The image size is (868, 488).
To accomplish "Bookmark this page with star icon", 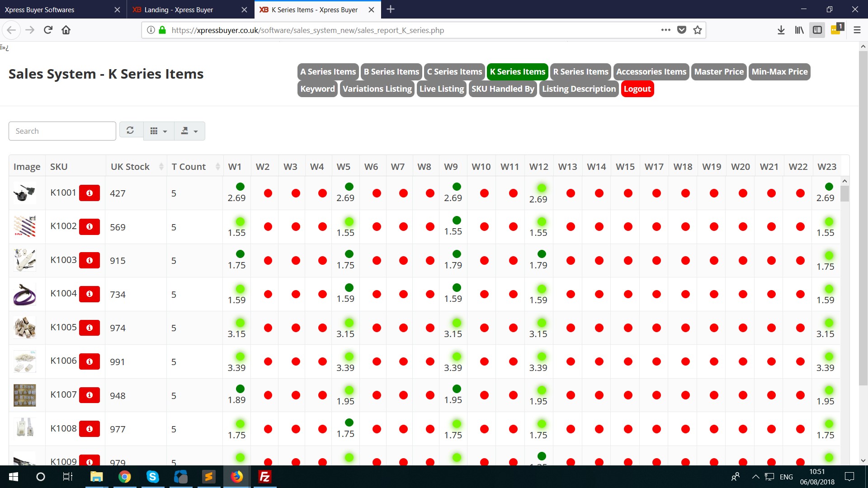I will [x=698, y=30].
